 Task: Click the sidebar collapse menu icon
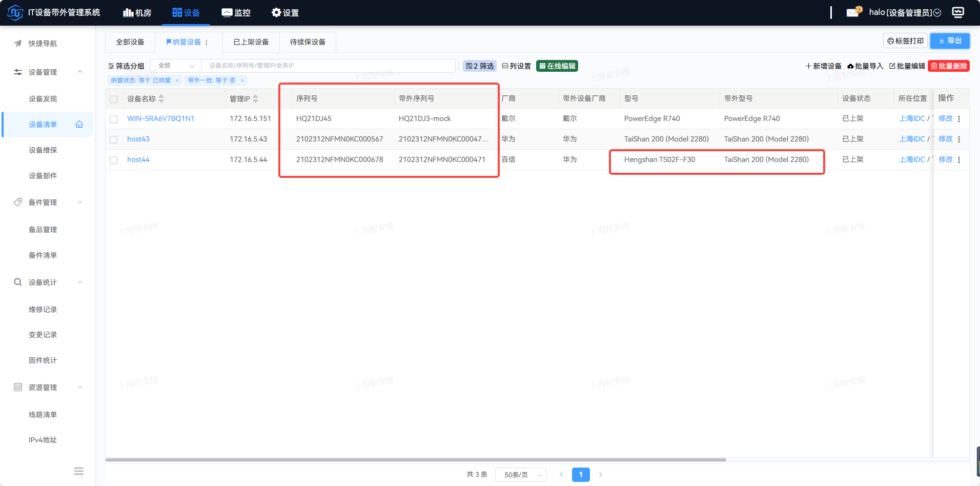(x=78, y=471)
